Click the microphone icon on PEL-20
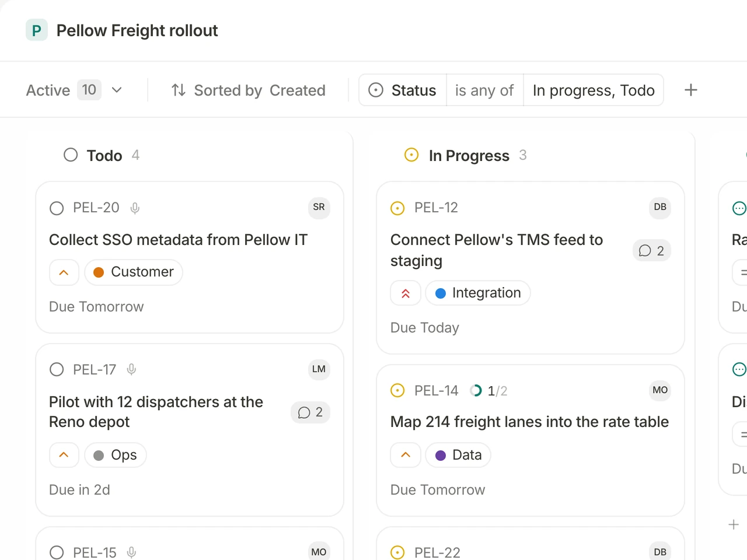 tap(135, 208)
